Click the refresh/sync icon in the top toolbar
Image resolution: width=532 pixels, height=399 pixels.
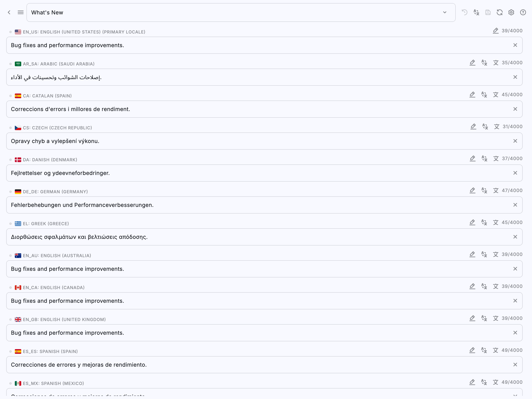tap(499, 12)
